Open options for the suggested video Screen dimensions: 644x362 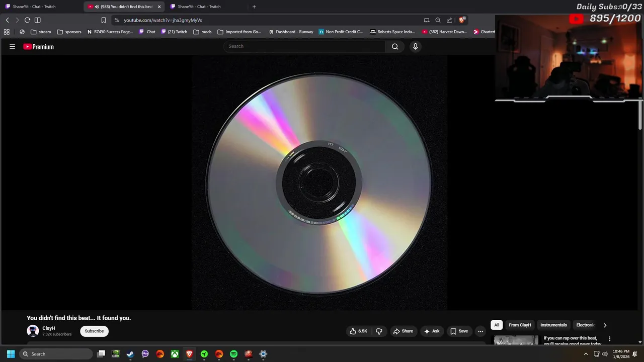tap(609, 339)
